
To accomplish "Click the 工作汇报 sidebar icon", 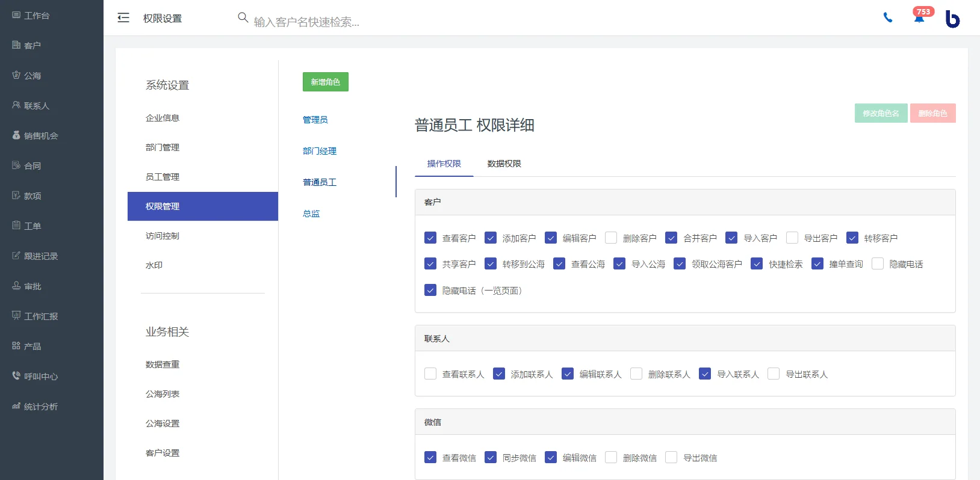I will pyautogui.click(x=16, y=316).
